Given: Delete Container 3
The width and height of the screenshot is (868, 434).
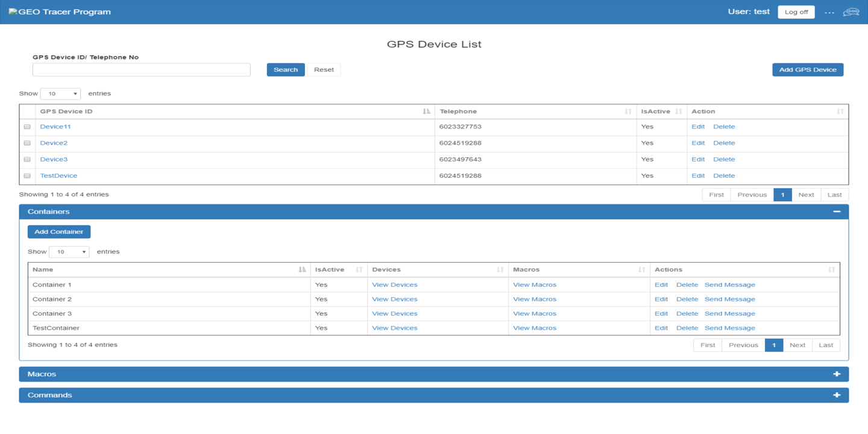Looking at the screenshot, I should [x=687, y=313].
